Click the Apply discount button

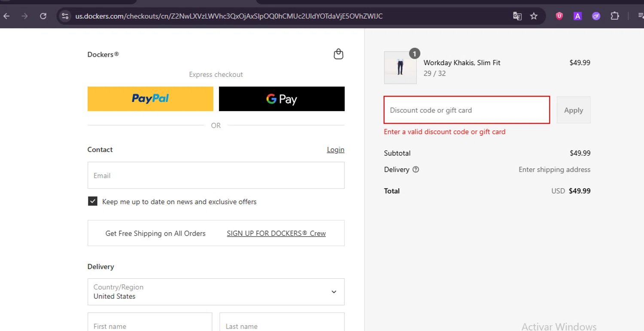pos(574,110)
